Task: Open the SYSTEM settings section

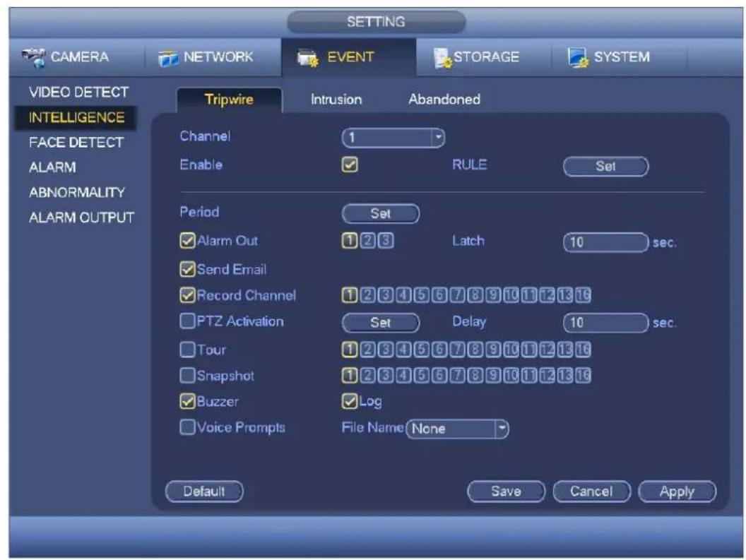Action: [x=608, y=57]
